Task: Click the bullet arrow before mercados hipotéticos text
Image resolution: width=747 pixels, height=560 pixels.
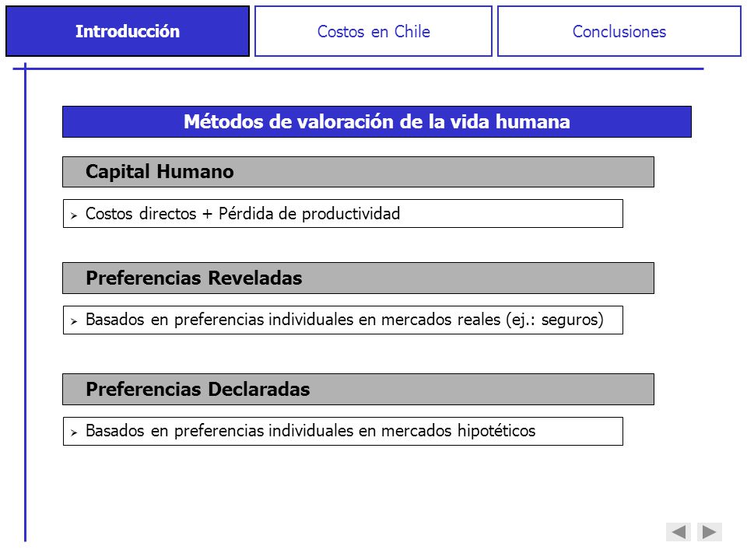Action: tap(74, 433)
